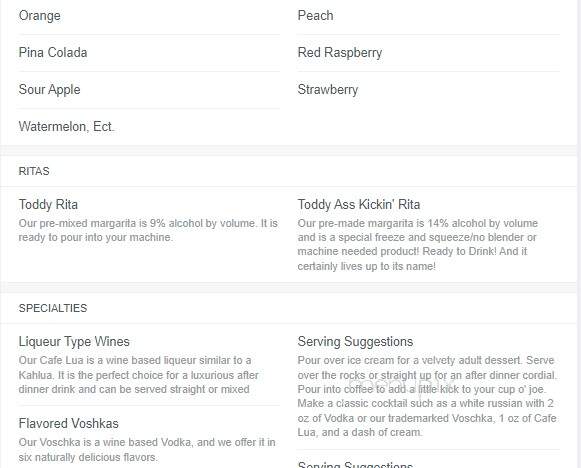The width and height of the screenshot is (581, 468).
Task: Click the Sour Apple menu entry
Action: tap(50, 90)
